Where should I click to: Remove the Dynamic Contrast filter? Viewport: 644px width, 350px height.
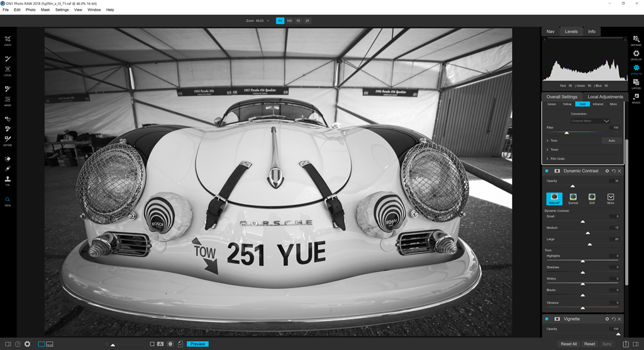tap(619, 171)
